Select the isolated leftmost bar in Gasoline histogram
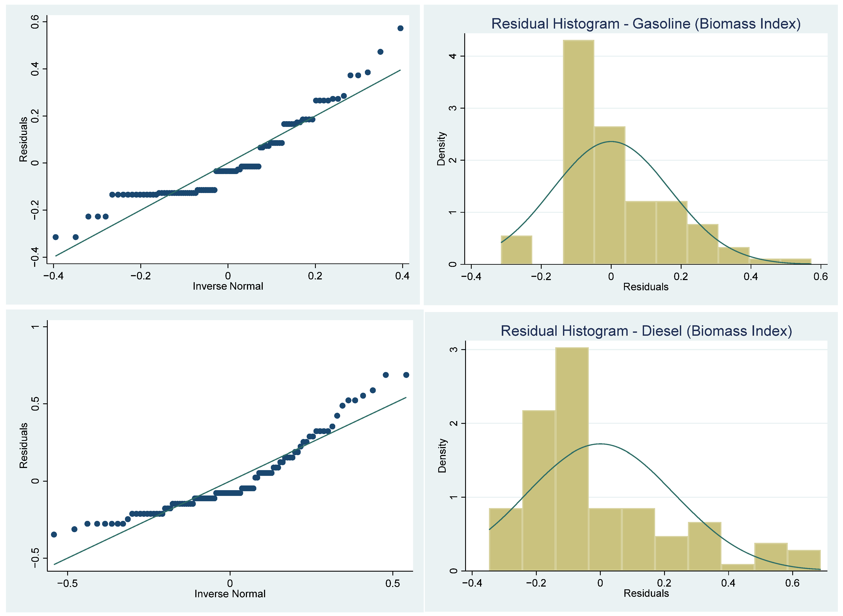The width and height of the screenshot is (843, 616). (516, 250)
